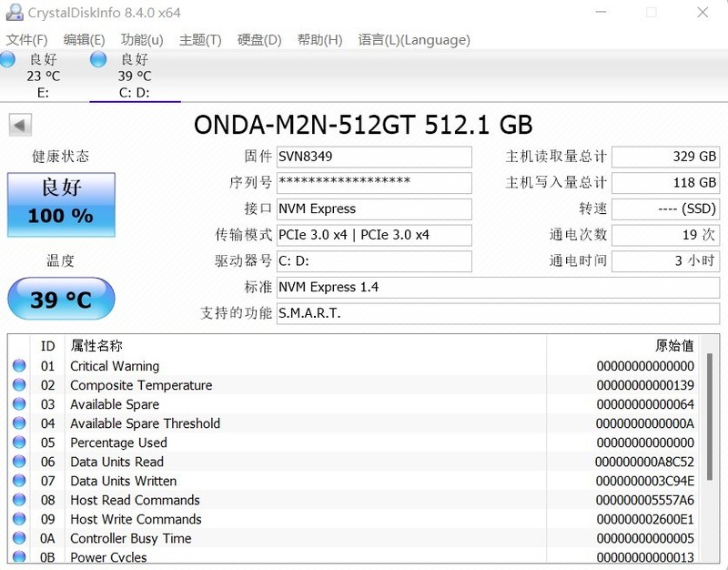The width and height of the screenshot is (728, 570).
Task: Open the 主题(T) menu
Action: (201, 40)
